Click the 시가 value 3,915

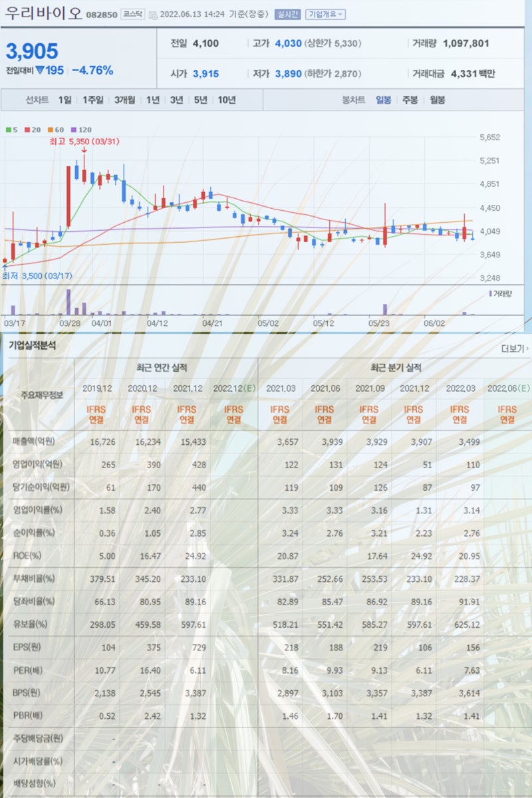(x=205, y=74)
